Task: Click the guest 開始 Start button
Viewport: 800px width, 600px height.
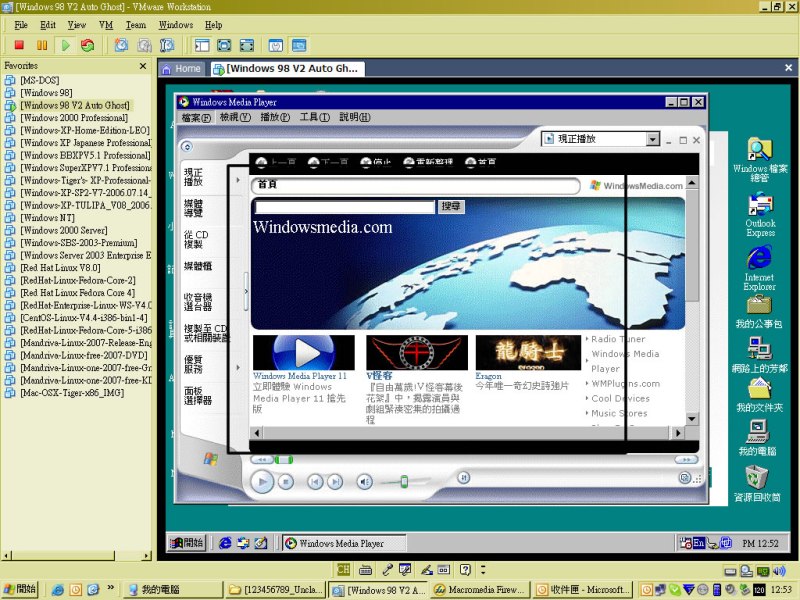Action: (187, 543)
